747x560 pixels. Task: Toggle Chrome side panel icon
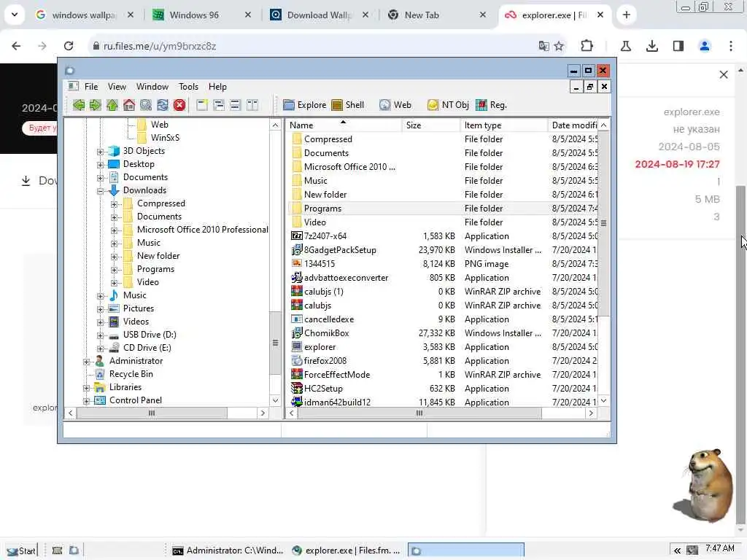[x=678, y=46]
